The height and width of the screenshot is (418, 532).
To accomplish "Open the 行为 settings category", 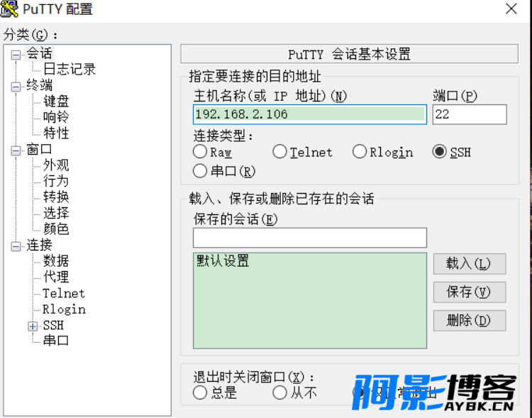I will [x=56, y=181].
